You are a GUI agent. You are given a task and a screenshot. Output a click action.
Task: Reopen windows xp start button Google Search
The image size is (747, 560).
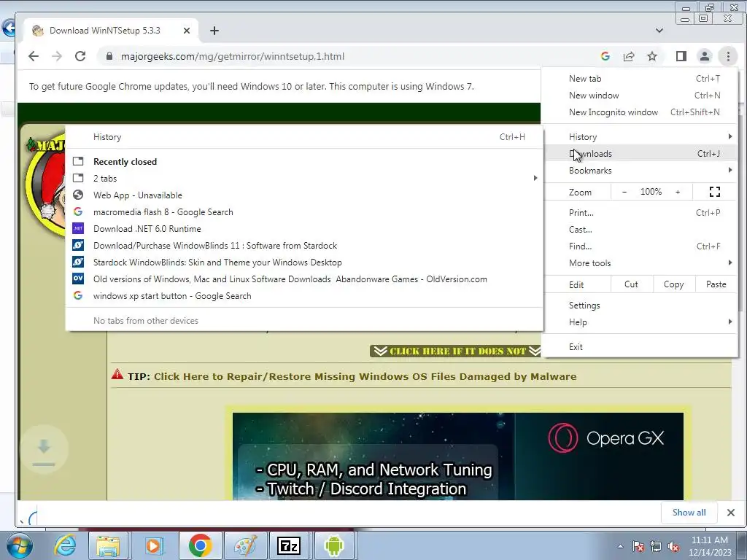point(304,296)
